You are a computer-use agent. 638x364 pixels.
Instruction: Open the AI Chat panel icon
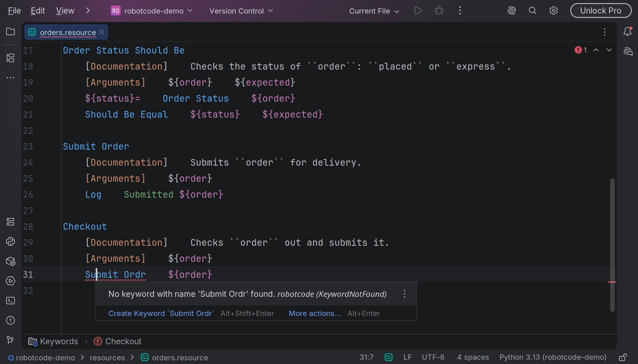[x=628, y=51]
